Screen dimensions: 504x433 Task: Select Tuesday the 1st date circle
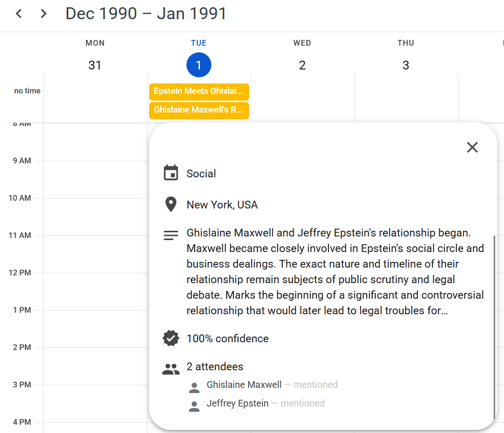pyautogui.click(x=199, y=65)
